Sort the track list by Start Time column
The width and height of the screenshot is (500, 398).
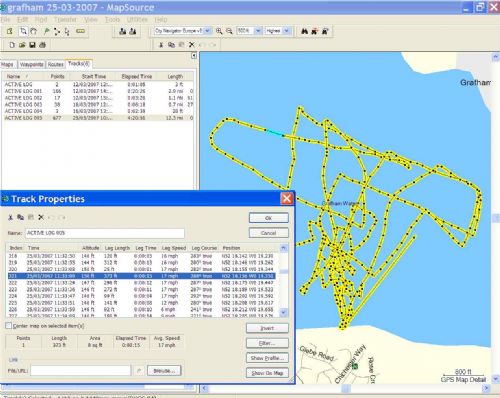(93, 76)
